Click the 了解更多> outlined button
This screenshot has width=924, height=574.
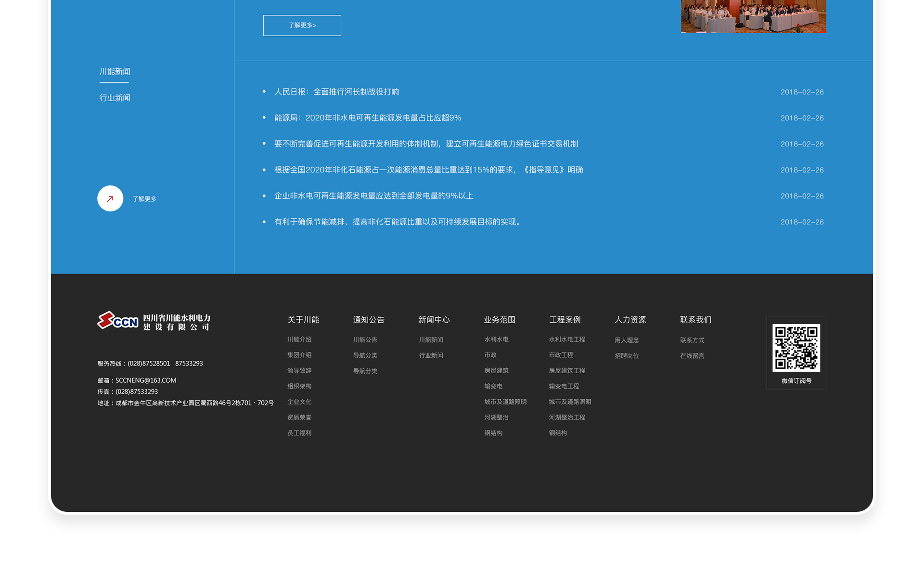[x=302, y=26]
